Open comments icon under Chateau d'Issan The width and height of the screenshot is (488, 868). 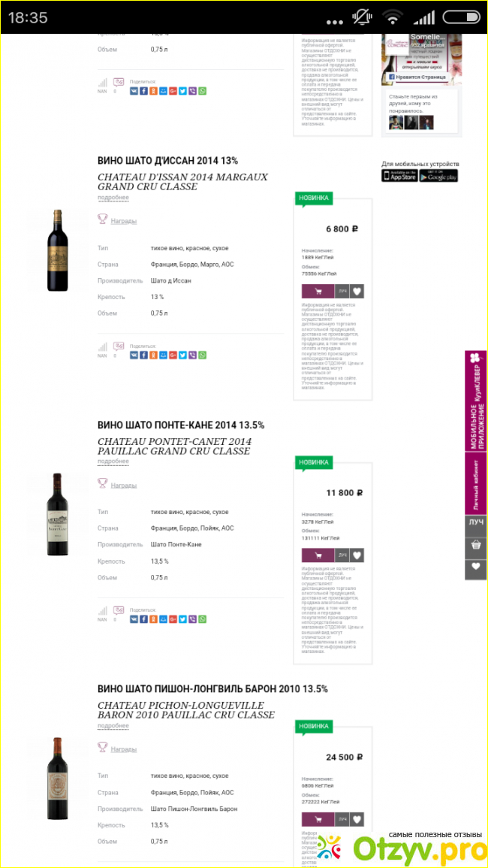coord(119,346)
